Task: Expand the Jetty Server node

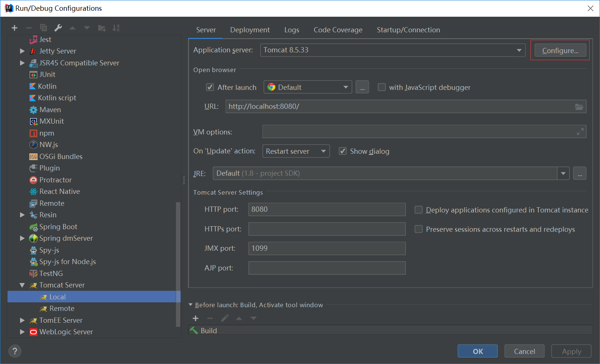Action: coord(22,51)
